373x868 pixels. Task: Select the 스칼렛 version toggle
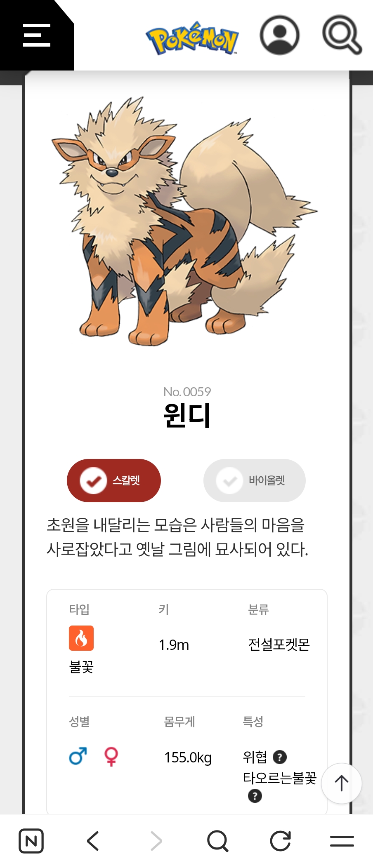(x=114, y=480)
